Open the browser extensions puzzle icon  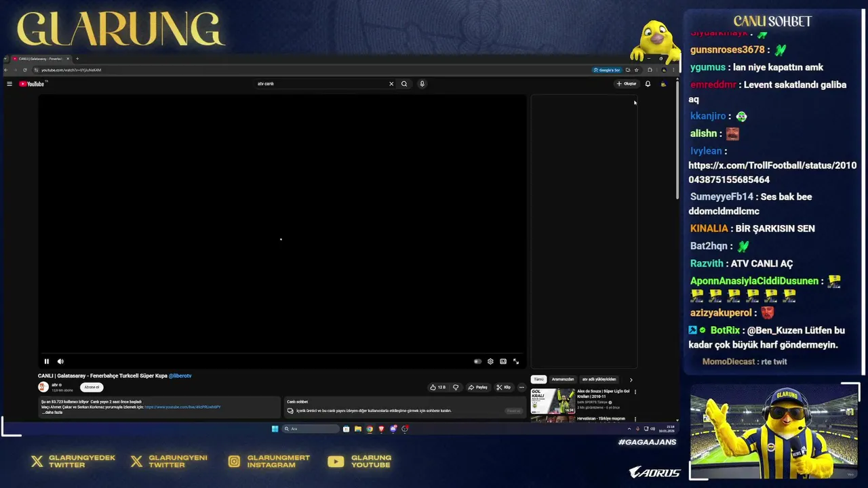click(x=650, y=70)
